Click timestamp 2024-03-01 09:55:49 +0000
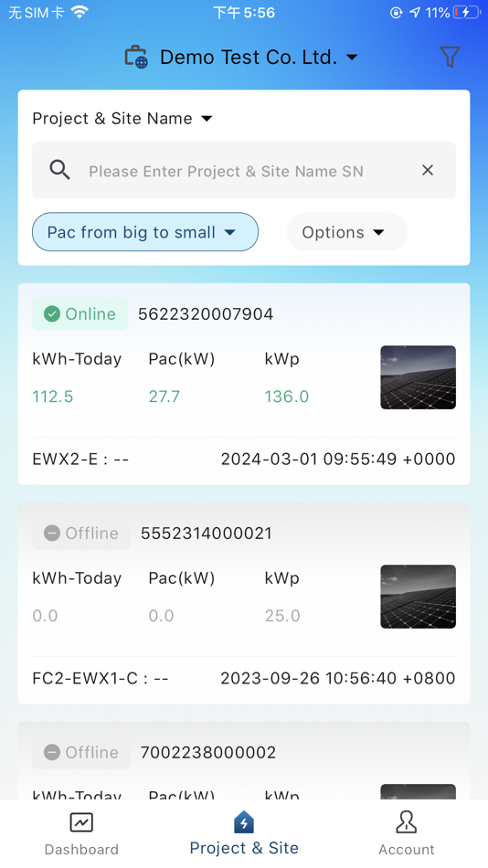Image resolution: width=488 pixels, height=868 pixels. [x=338, y=459]
